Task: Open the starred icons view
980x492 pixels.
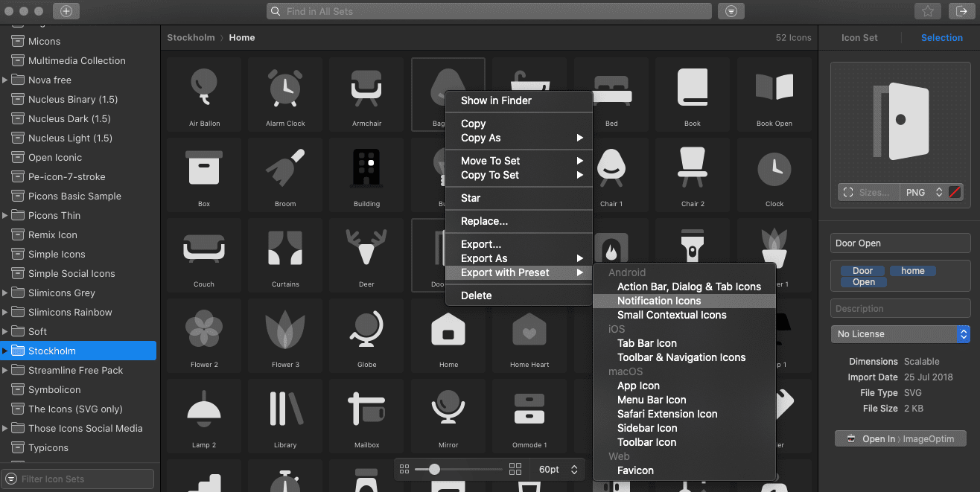Action: [927, 11]
